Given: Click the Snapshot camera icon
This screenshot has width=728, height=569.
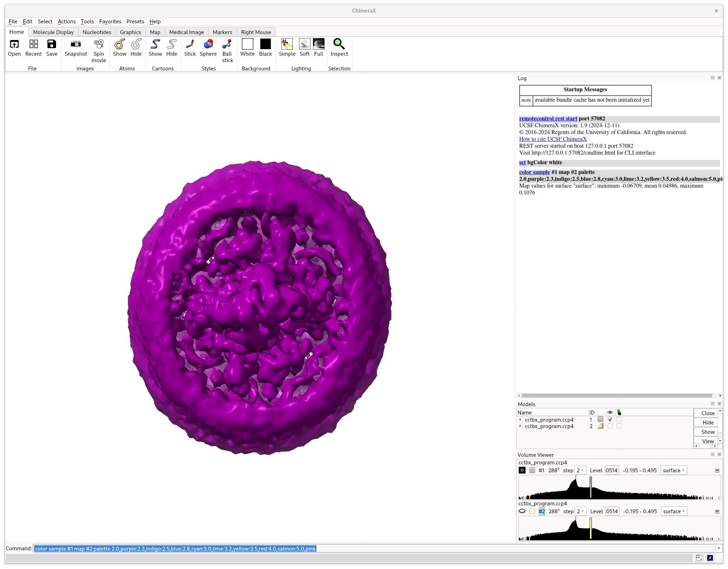Looking at the screenshot, I should pyautogui.click(x=76, y=44).
